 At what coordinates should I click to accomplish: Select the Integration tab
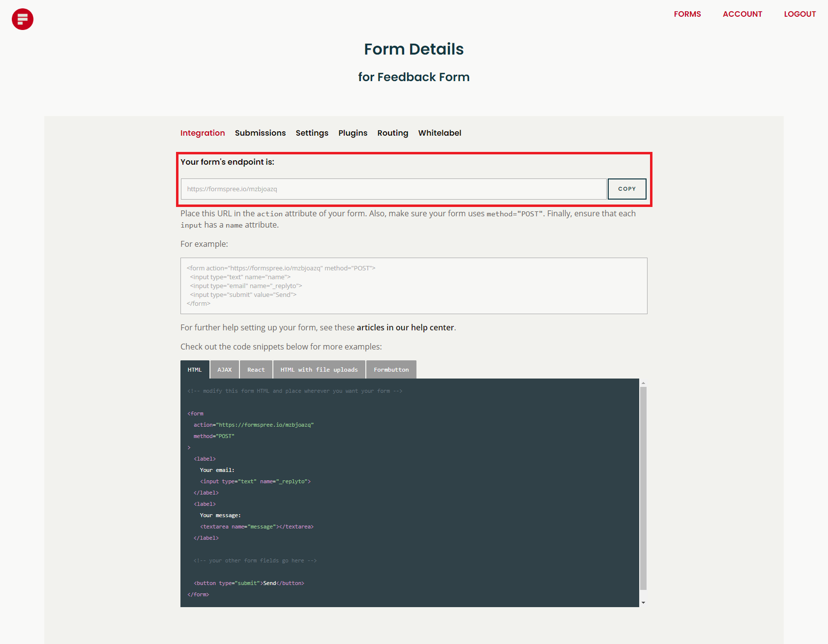tap(203, 133)
